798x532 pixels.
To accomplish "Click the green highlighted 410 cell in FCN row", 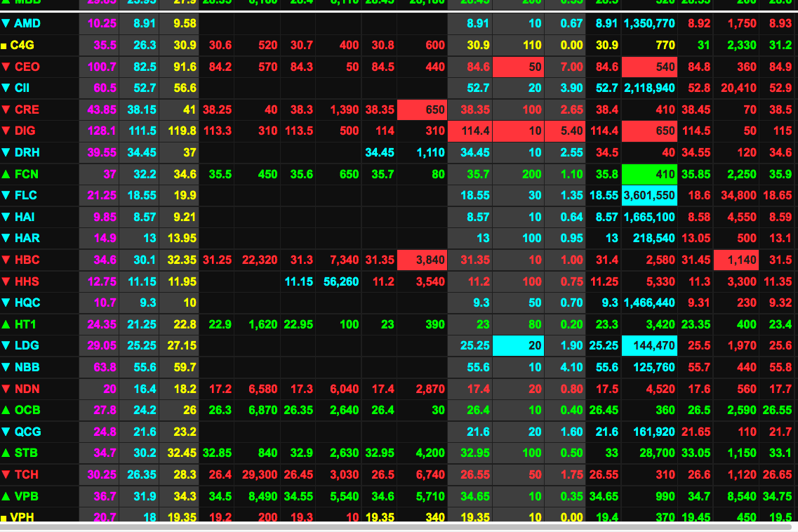I will point(649,174).
